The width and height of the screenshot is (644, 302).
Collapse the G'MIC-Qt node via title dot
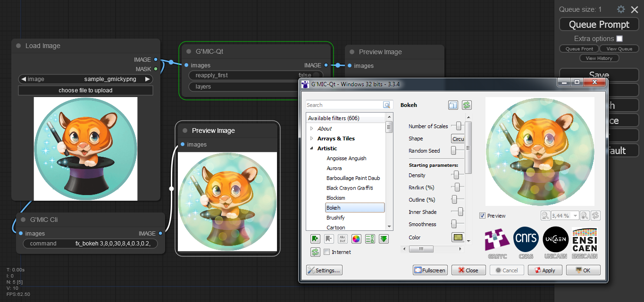(x=189, y=51)
